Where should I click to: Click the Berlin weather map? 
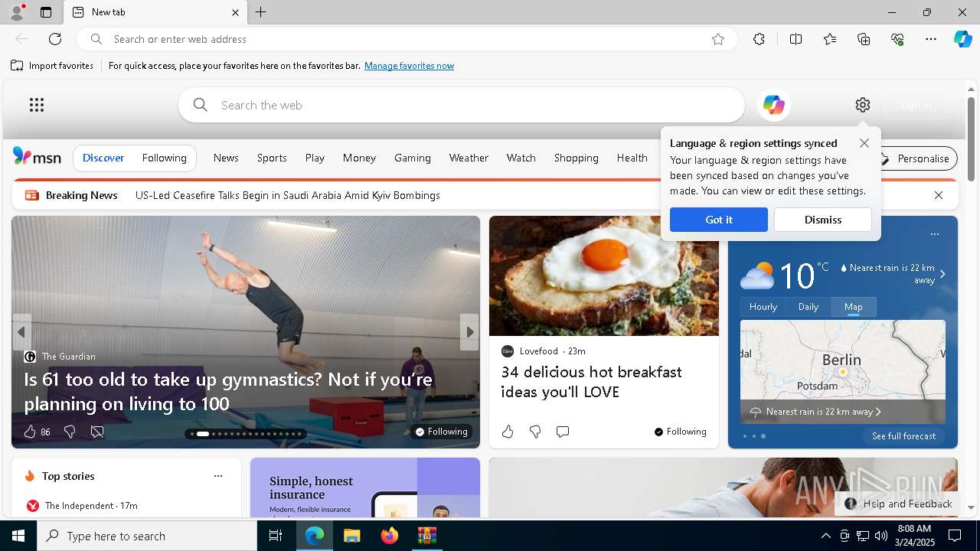(843, 371)
